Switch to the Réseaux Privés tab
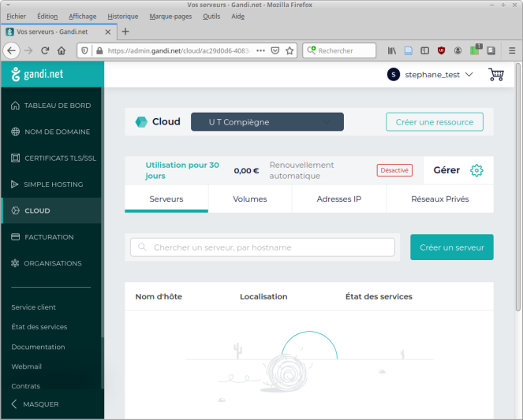The height and width of the screenshot is (420, 523). coord(440,199)
